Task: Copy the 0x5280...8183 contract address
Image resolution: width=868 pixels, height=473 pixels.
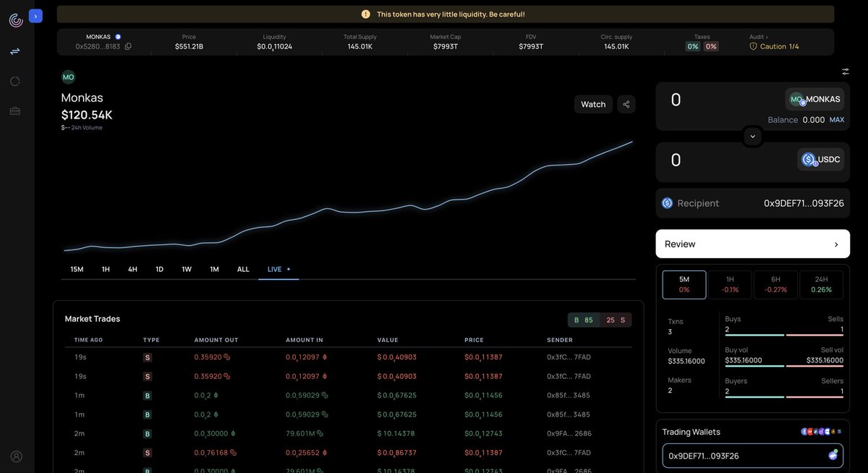Action: [128, 46]
